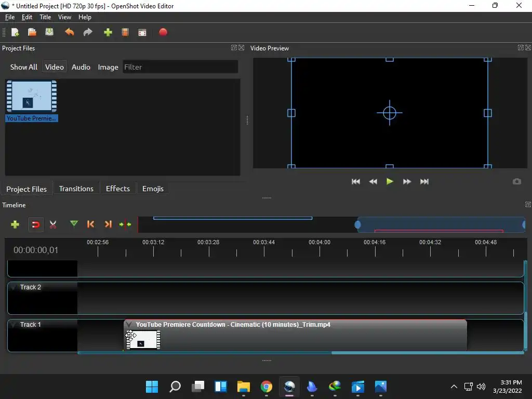Image resolution: width=532 pixels, height=399 pixels.
Task: Click the center crosshair in the preview
Action: coord(390,113)
